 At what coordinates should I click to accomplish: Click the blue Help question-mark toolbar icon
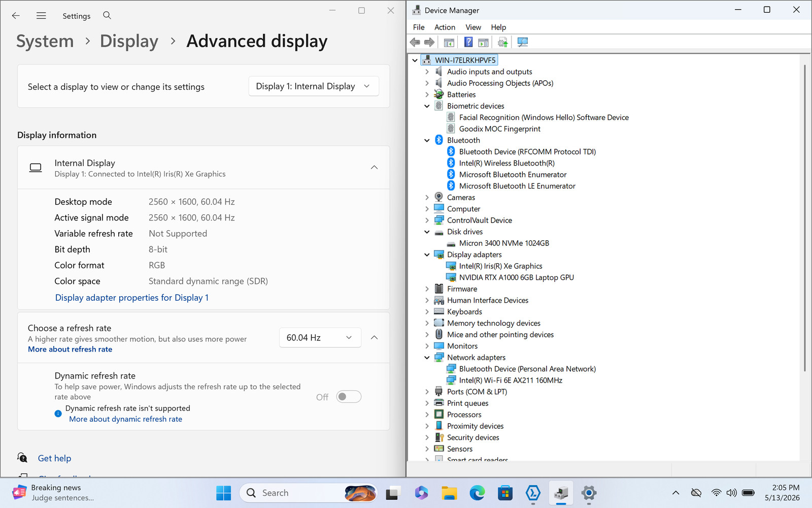468,42
